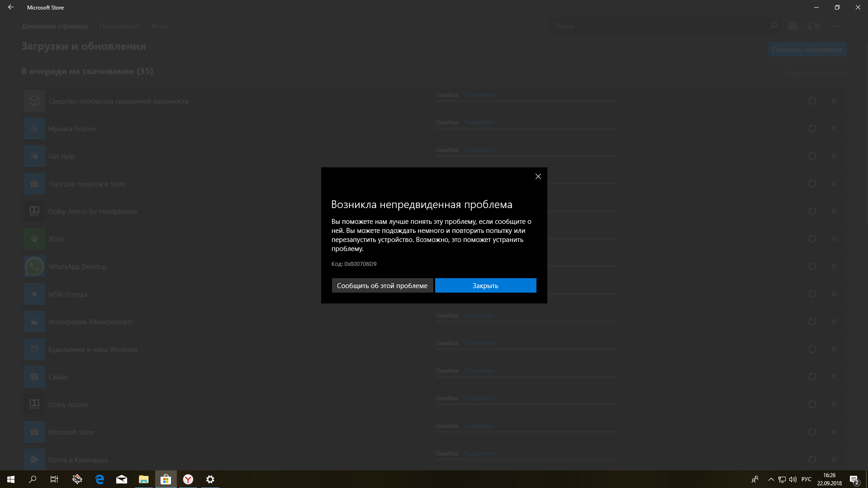Open Settings gear in the taskbar
Viewport: 868px width, 488px height.
point(210,479)
